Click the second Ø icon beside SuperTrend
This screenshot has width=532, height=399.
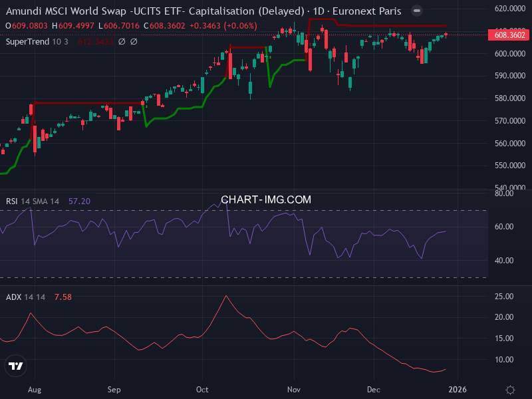(132, 41)
